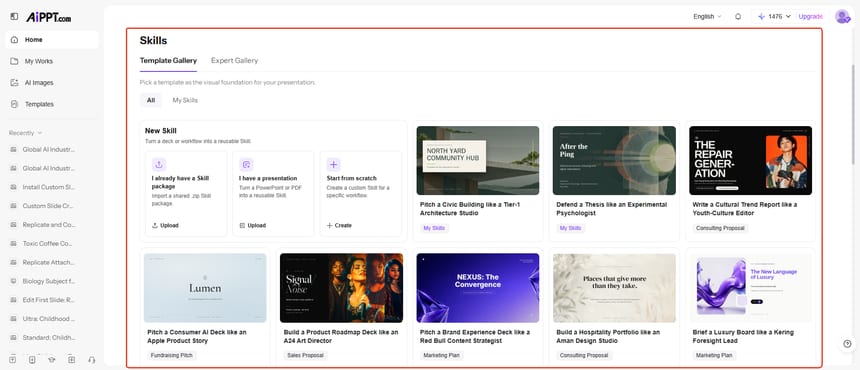The image size is (860, 370).
Task: Click the AI Images sidebar icon
Action: point(14,83)
